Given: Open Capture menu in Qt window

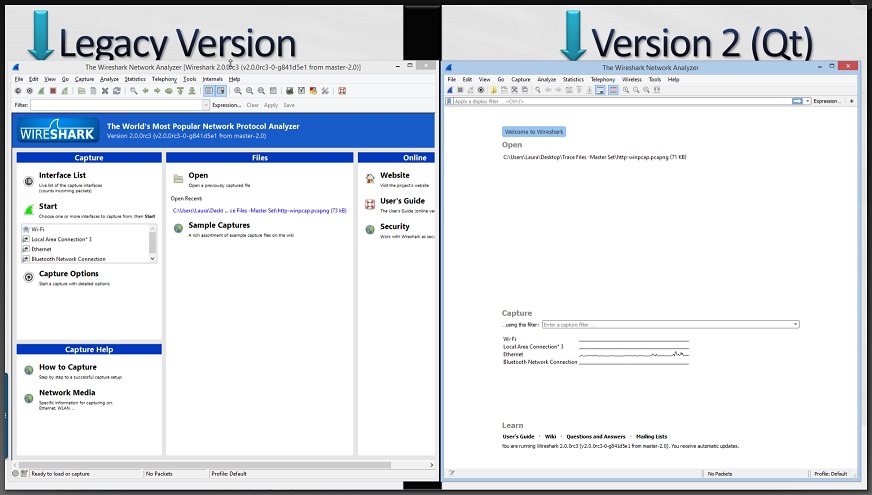Looking at the screenshot, I should tap(521, 80).
